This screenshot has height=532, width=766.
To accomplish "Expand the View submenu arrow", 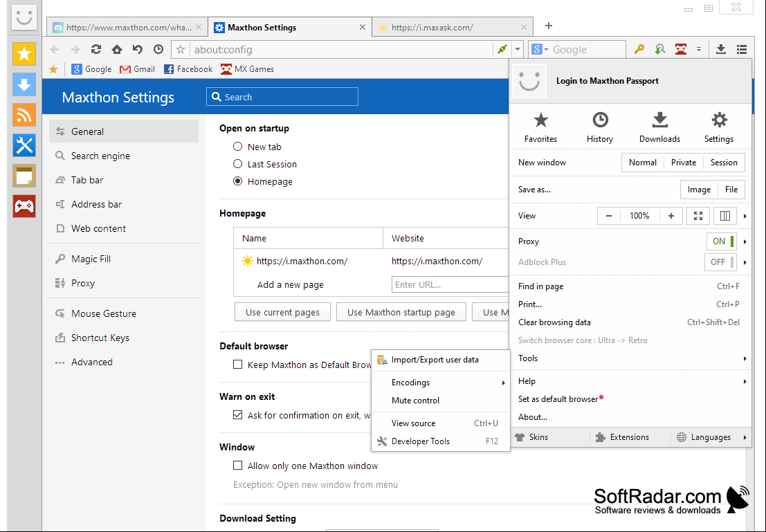I will (x=745, y=216).
